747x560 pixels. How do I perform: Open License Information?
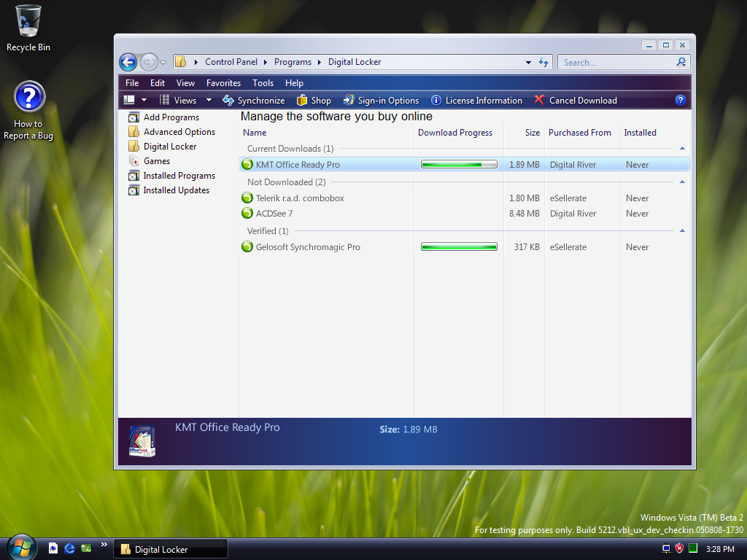pos(476,101)
